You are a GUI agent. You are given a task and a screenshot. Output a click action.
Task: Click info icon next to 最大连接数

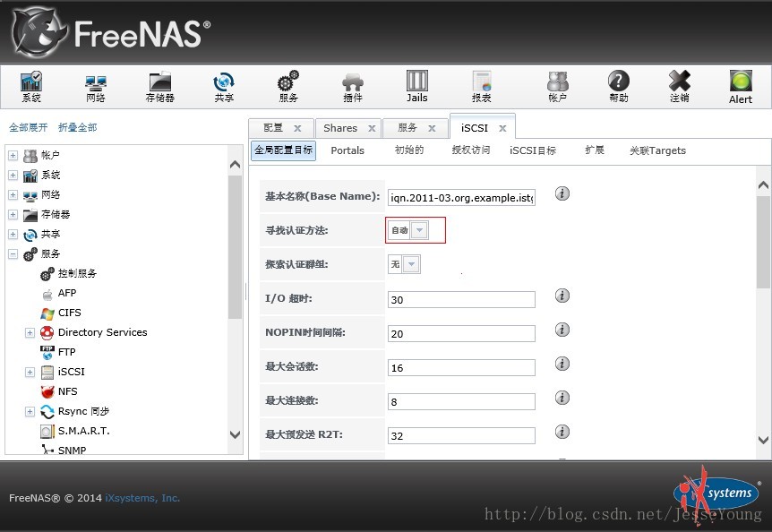562,397
